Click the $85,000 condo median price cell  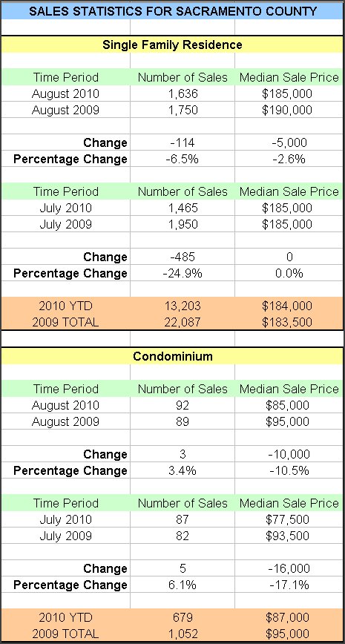click(286, 405)
